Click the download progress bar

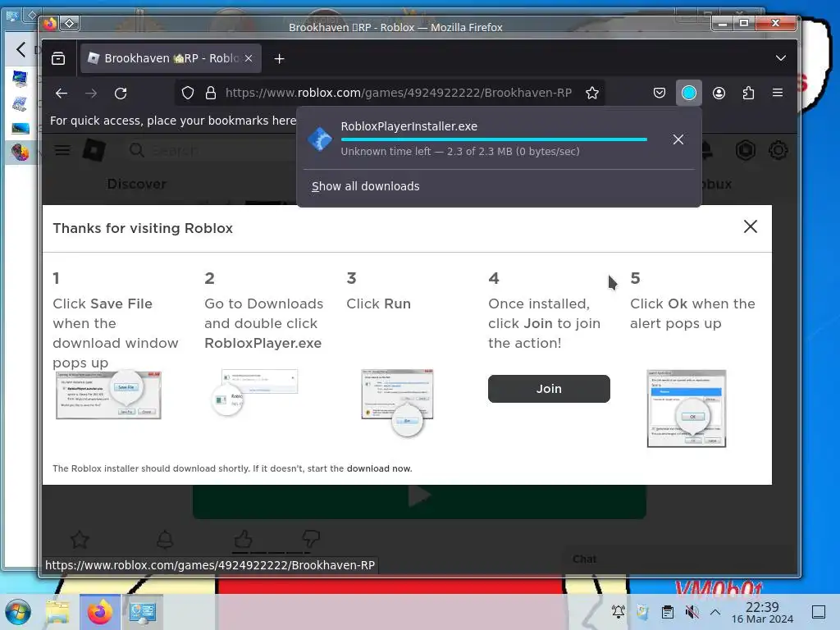(x=494, y=139)
